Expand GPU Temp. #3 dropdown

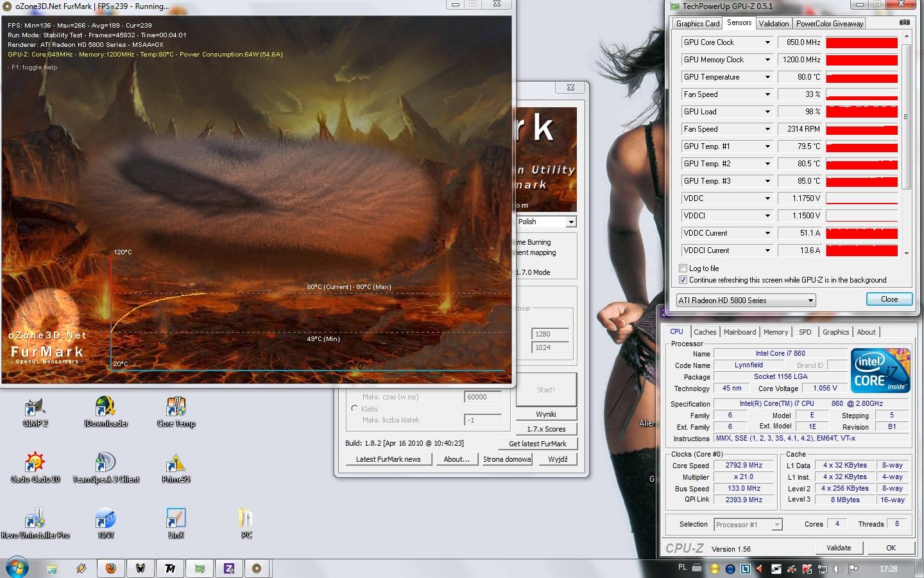767,181
